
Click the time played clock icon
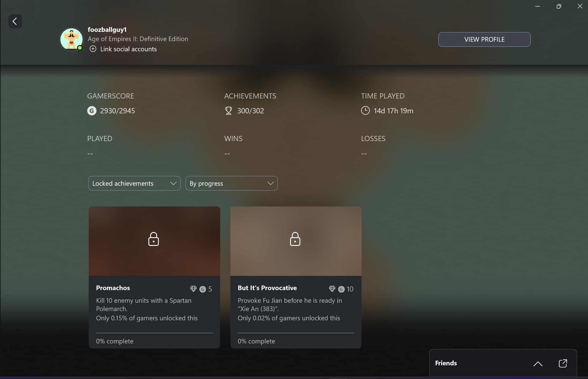365,111
